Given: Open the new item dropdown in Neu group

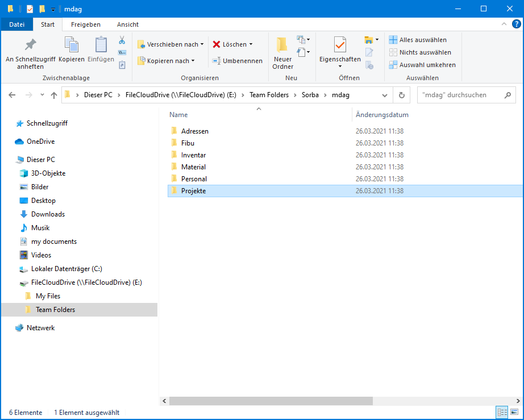Looking at the screenshot, I should (303, 40).
